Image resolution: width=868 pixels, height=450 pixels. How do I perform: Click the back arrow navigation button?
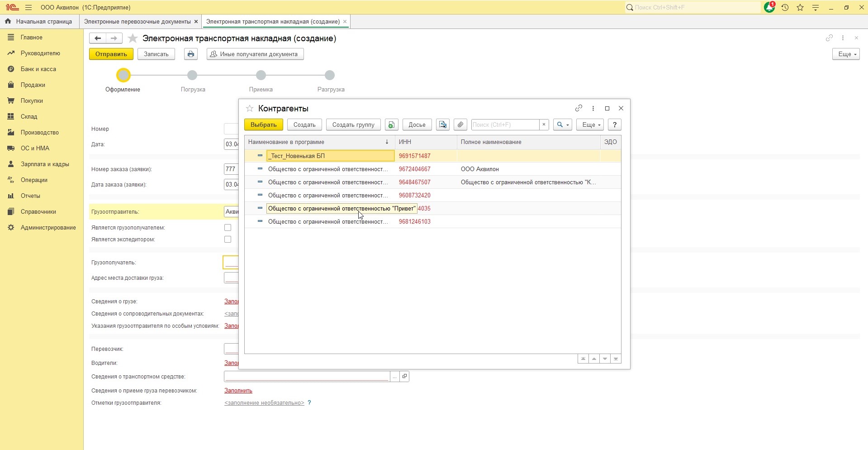click(x=97, y=38)
